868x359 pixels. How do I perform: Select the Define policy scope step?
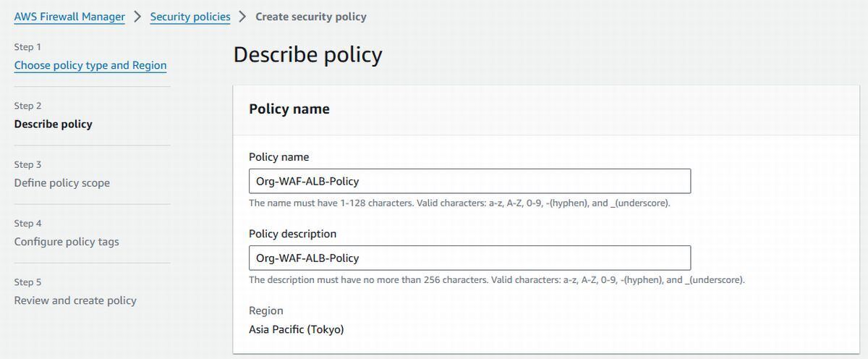(x=62, y=183)
